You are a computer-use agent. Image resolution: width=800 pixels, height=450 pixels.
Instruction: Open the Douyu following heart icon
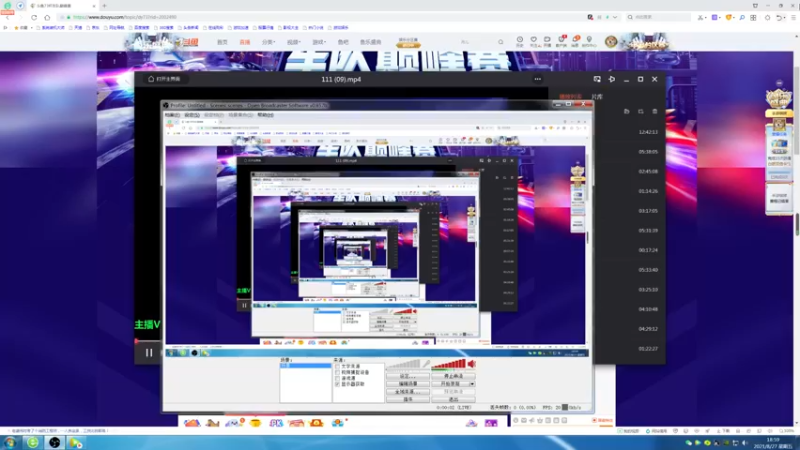[534, 41]
